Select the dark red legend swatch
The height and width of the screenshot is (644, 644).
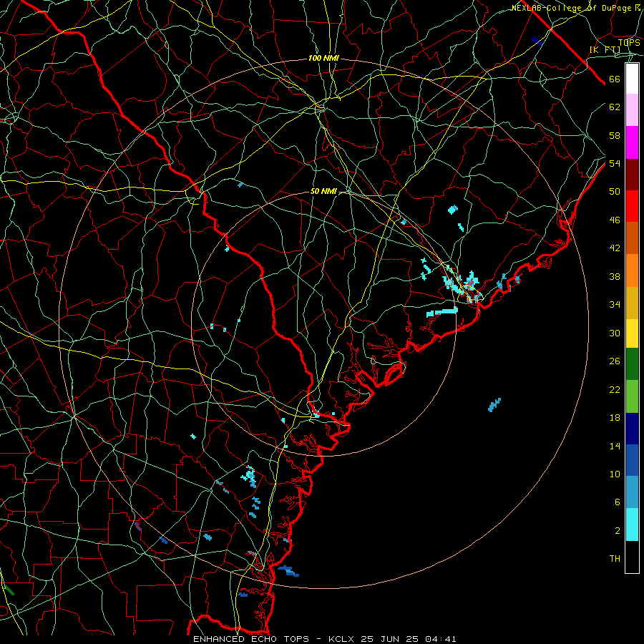click(x=632, y=175)
